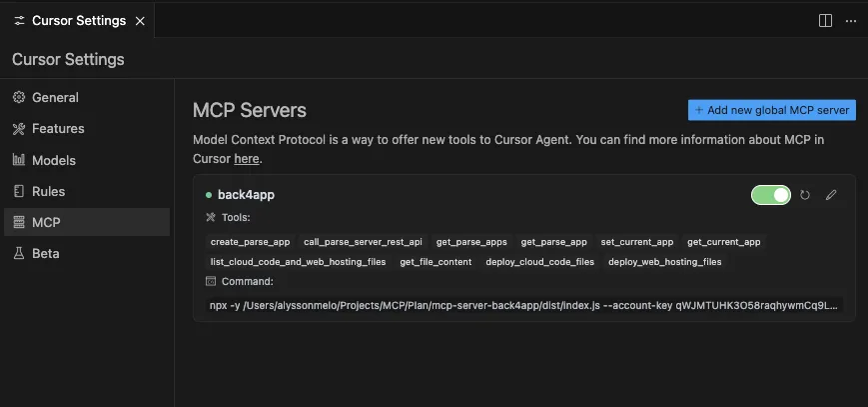Screen dimensions: 868x407
Task: Click the call_parse_server_rest_api tool chip
Action: [363, 242]
